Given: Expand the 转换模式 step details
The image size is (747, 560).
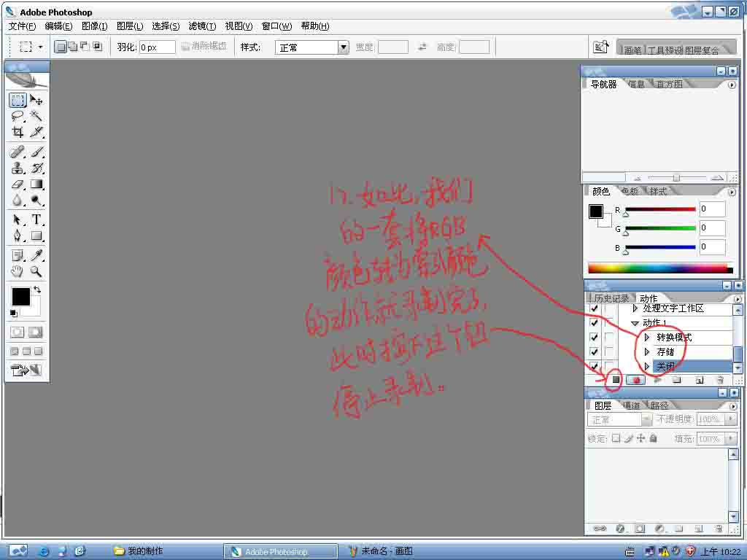Looking at the screenshot, I should tap(647, 338).
